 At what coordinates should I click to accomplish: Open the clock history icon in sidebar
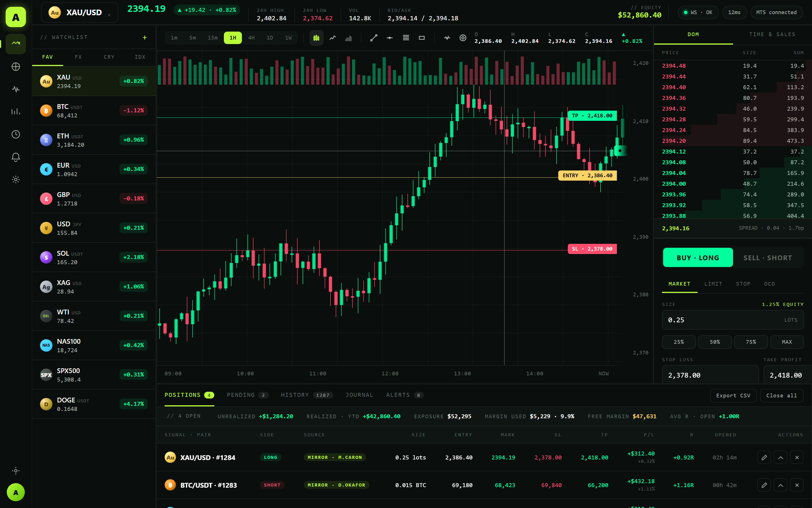click(16, 134)
